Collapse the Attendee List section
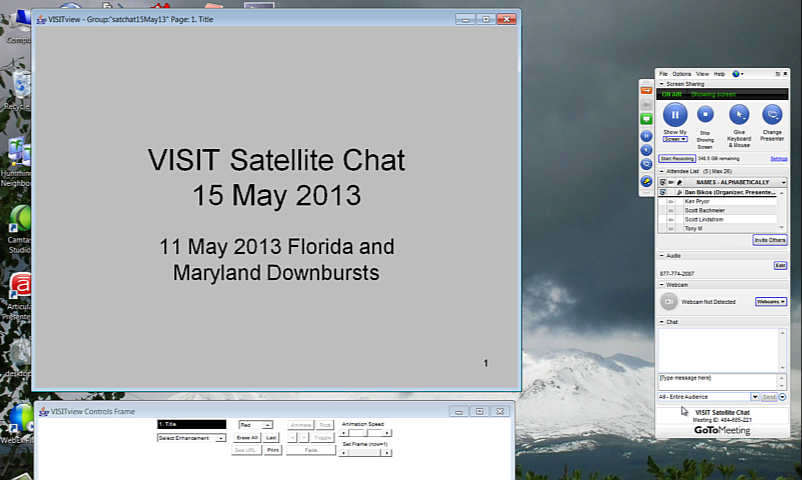Image resolution: width=802 pixels, height=480 pixels. click(661, 172)
